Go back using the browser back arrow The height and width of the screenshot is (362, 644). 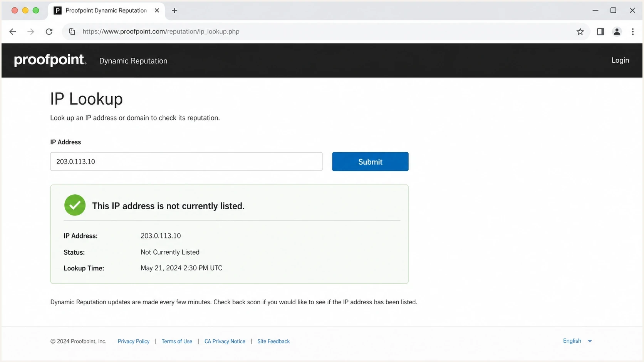tap(13, 32)
